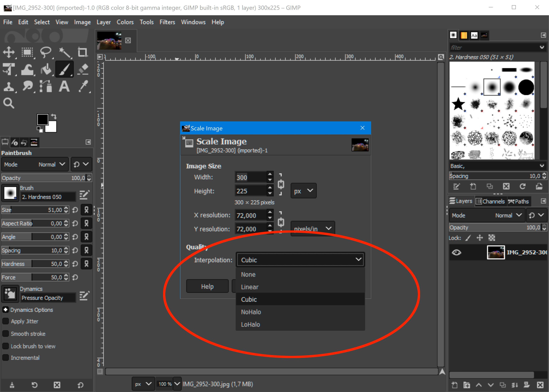
Task: Select the Move tool in toolbar
Action: pos(9,52)
